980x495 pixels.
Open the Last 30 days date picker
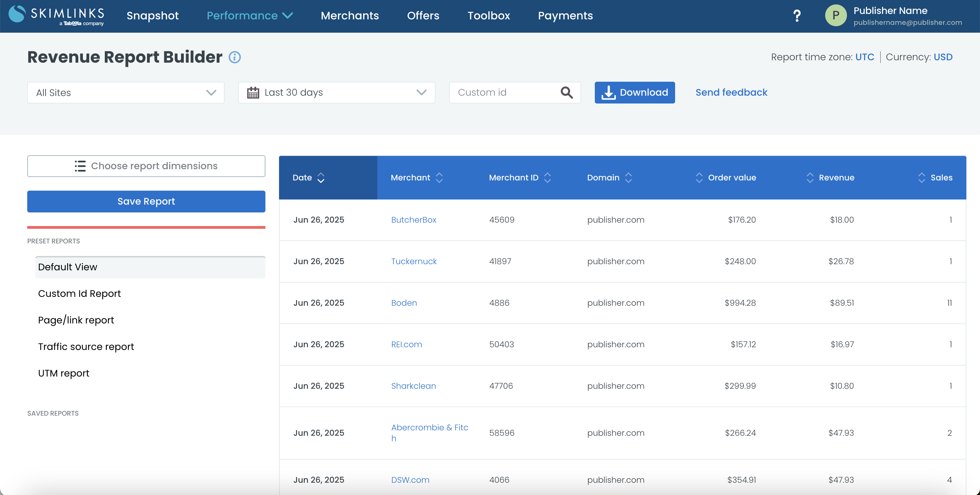[336, 93]
